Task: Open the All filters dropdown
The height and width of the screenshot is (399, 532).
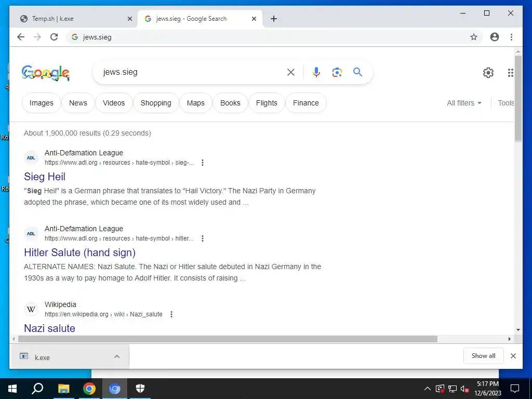Action: (x=464, y=103)
